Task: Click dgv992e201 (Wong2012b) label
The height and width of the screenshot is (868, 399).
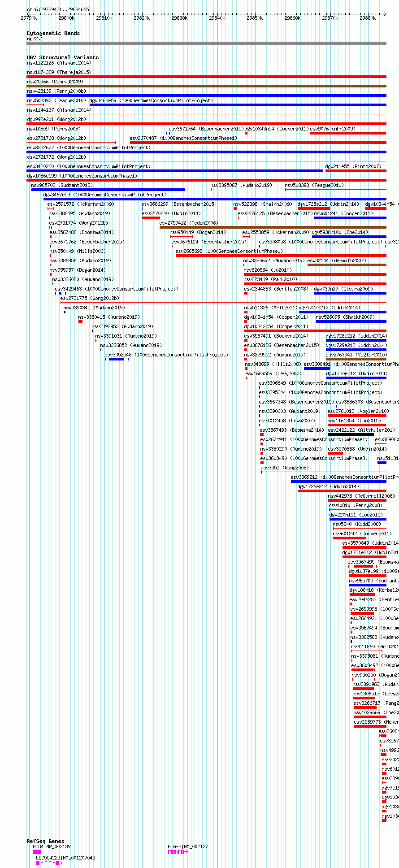Action: click(56, 119)
